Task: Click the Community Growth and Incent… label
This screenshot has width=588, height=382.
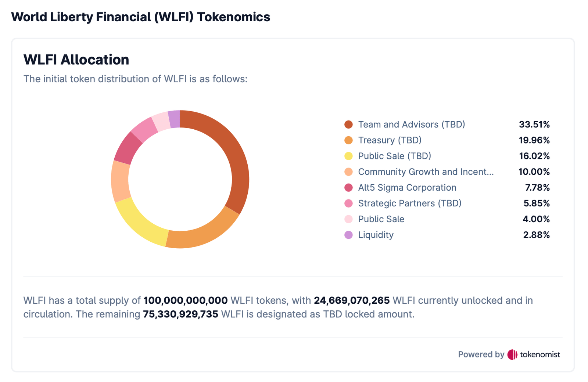Action: pos(426,172)
